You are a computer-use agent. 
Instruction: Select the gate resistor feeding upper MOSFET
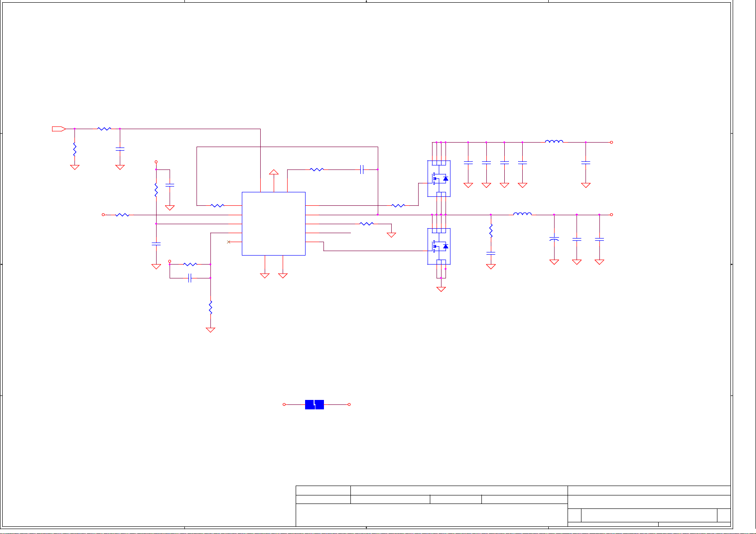pyautogui.click(x=398, y=206)
